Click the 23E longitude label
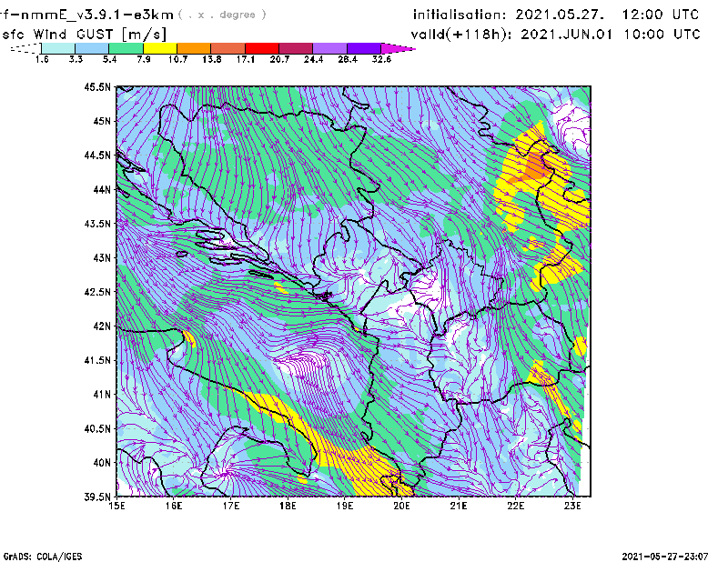 point(572,506)
